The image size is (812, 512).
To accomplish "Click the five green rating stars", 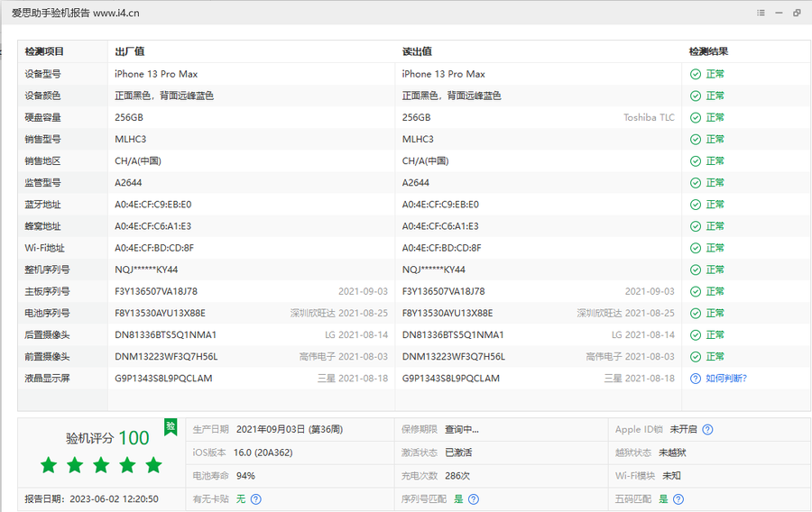I will [101, 465].
